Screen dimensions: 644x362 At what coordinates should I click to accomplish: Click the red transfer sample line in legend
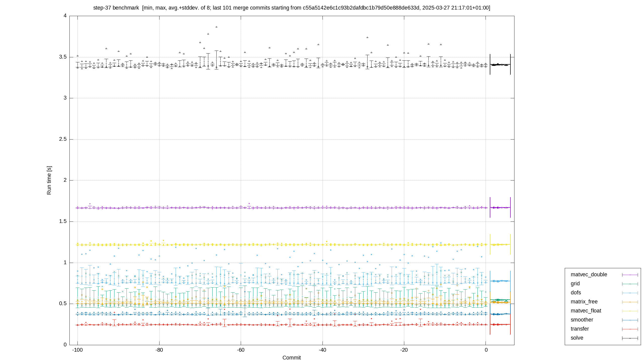click(630, 329)
